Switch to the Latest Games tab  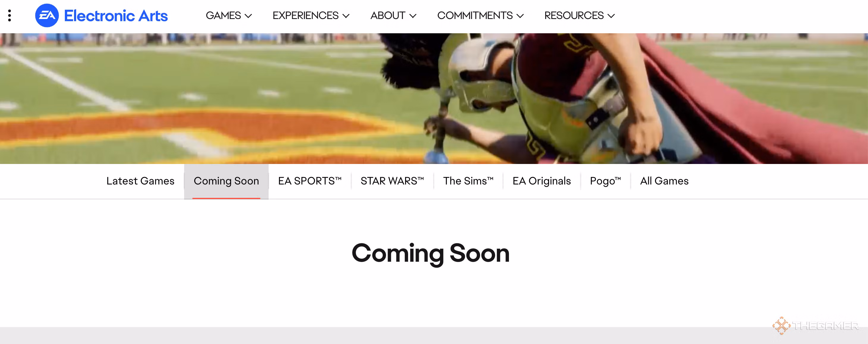point(140,181)
